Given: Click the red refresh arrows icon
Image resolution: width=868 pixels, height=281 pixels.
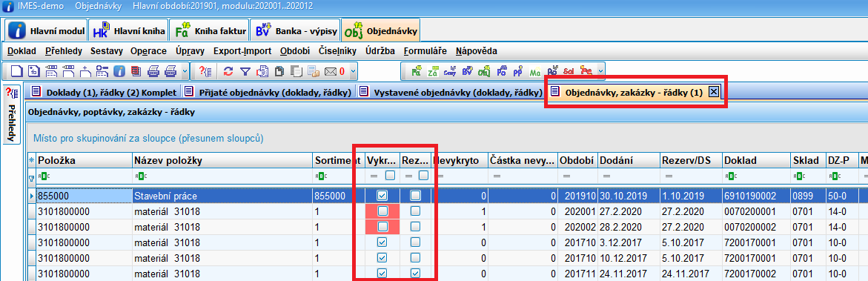Looking at the screenshot, I should pos(228,71).
